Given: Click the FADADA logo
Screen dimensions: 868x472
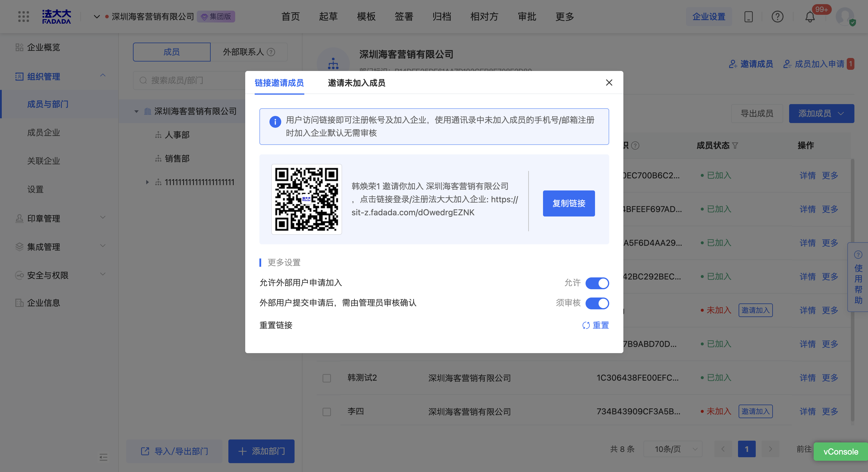Looking at the screenshot, I should pos(56,17).
